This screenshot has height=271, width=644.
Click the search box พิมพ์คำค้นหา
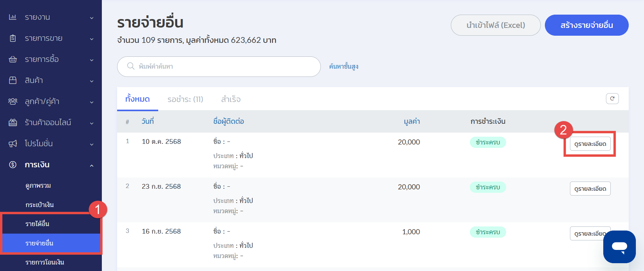(x=224, y=66)
